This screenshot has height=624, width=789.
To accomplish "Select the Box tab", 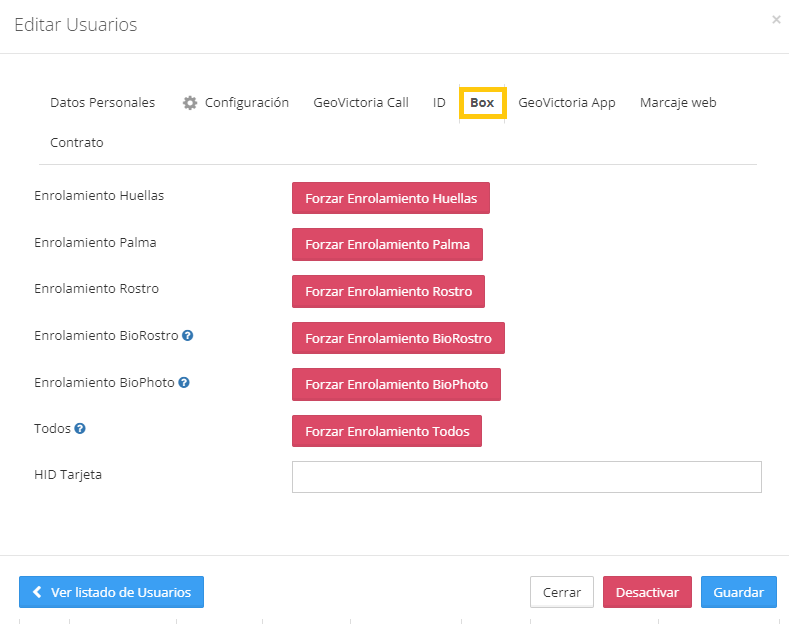I will [x=482, y=102].
